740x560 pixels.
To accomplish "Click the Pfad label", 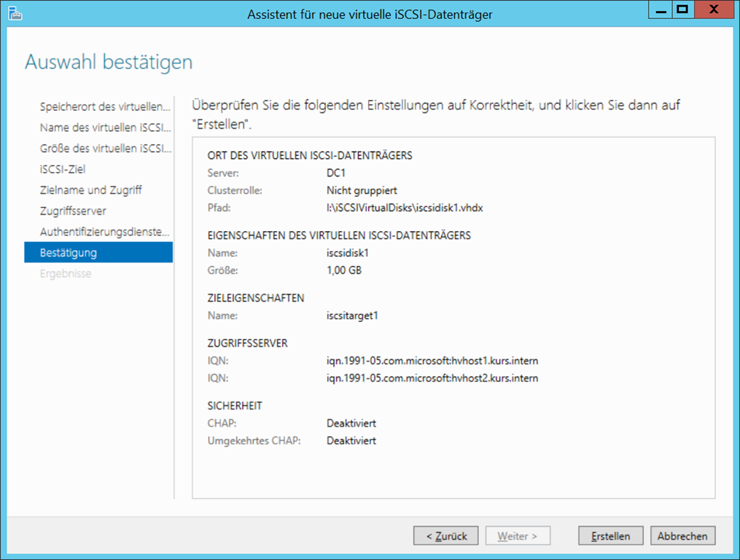I will (x=219, y=208).
